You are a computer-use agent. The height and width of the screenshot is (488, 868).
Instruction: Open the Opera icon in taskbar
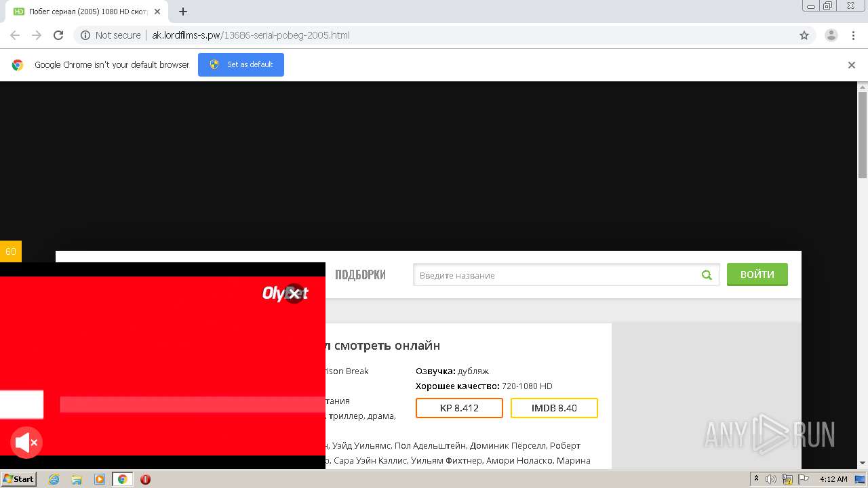pyautogui.click(x=145, y=479)
